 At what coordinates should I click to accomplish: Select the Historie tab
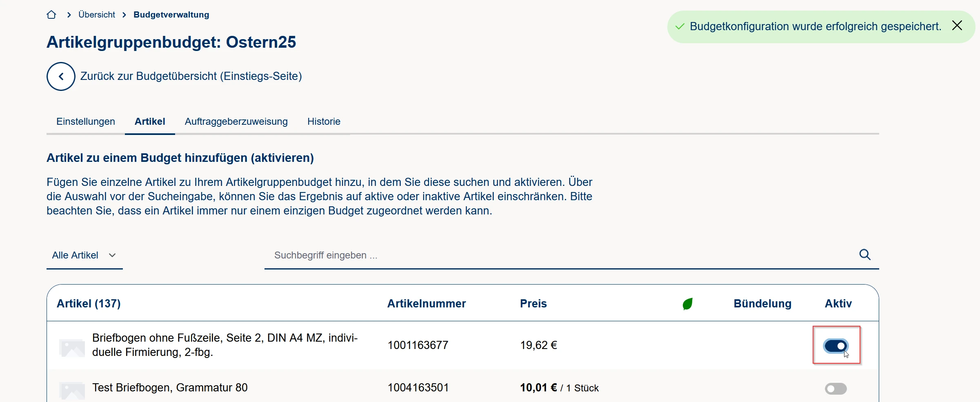324,121
